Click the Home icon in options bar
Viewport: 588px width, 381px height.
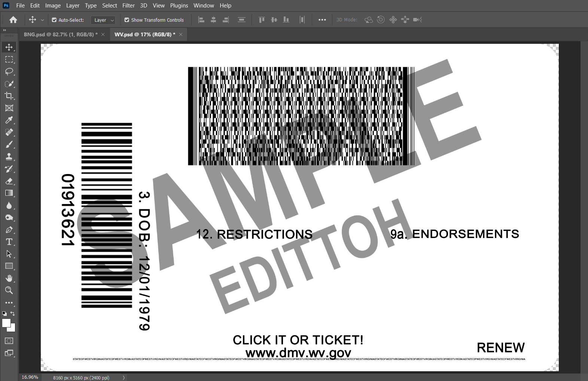click(13, 20)
